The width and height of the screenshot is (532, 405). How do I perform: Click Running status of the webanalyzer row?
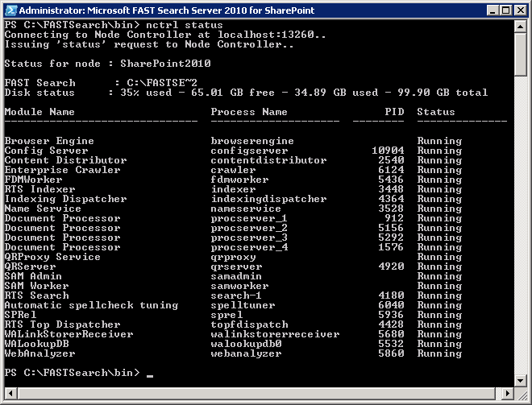click(439, 353)
